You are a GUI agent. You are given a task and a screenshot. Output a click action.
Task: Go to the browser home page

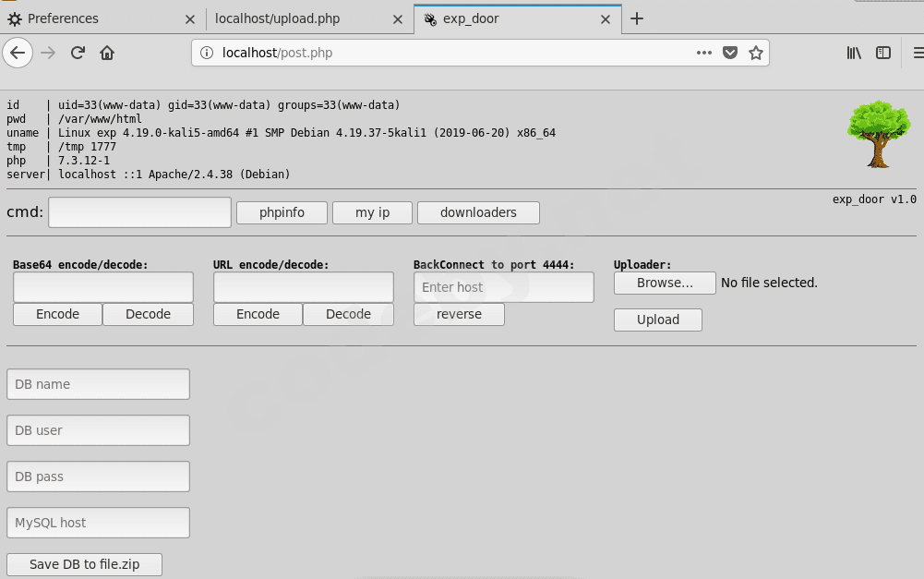pyautogui.click(x=107, y=53)
